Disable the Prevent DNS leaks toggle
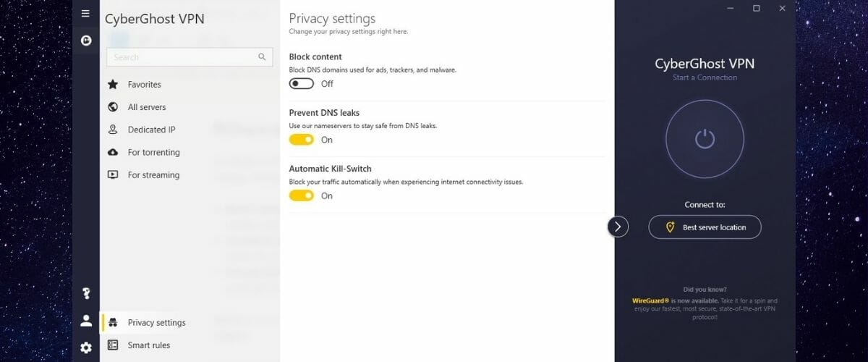The width and height of the screenshot is (868, 362). coord(302,140)
